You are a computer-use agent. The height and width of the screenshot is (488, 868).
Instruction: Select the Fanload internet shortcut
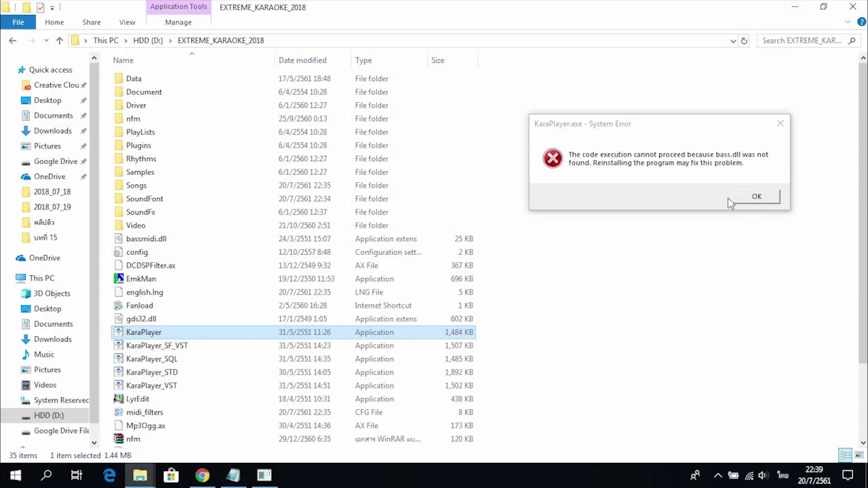click(x=139, y=306)
